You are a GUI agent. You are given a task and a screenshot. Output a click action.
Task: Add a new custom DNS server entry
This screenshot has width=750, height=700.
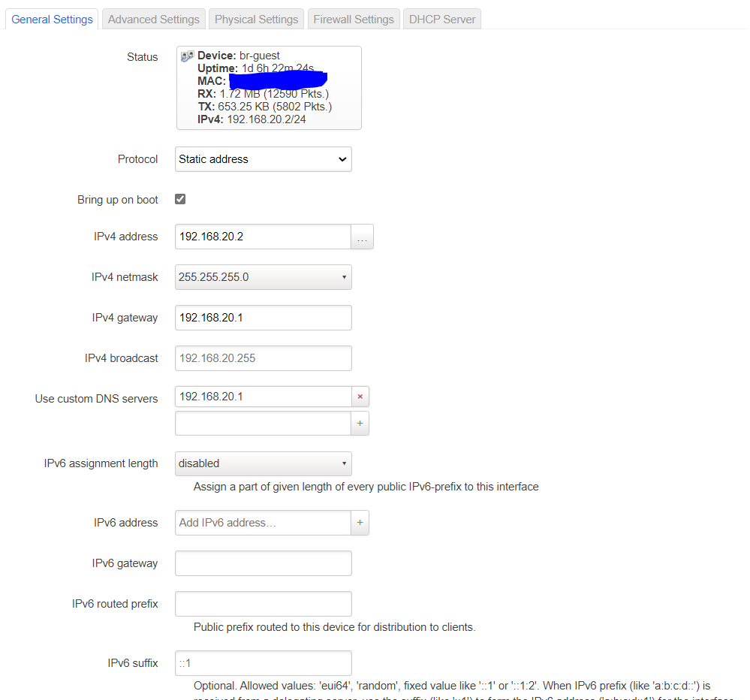pyautogui.click(x=360, y=424)
